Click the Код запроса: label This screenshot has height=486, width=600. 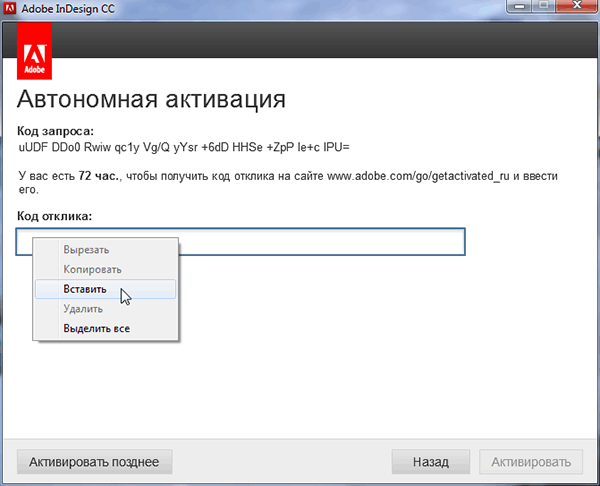(55, 131)
